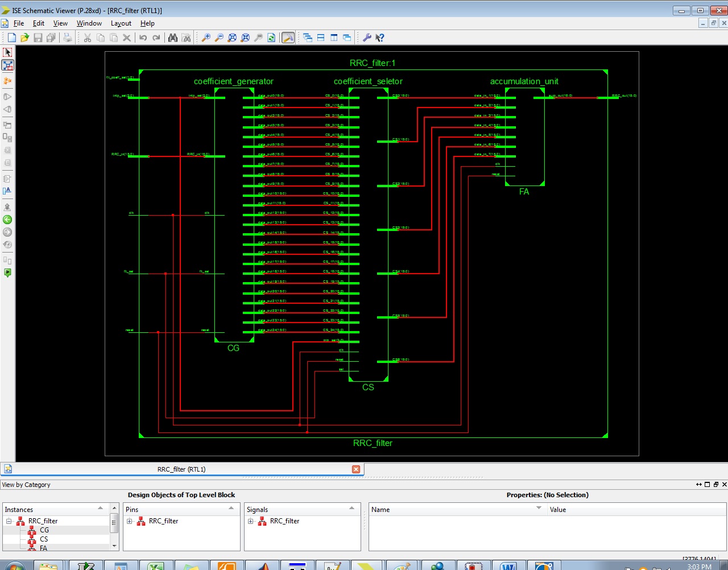Click Zoom to full view icon
This screenshot has width=728, height=570.
pos(232,38)
